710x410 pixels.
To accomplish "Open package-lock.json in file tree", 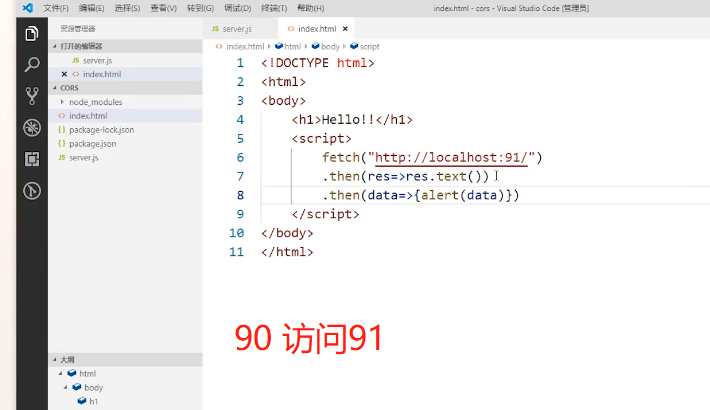I will (x=125, y=130).
